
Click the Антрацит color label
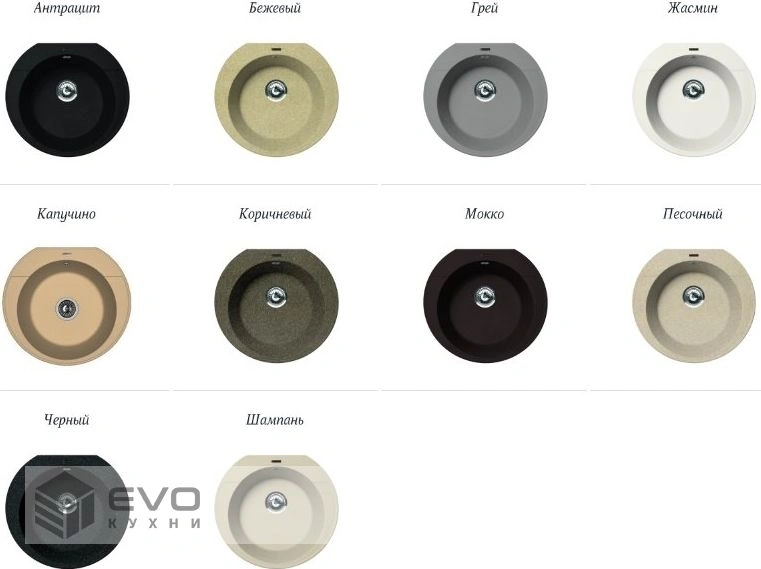(67, 8)
